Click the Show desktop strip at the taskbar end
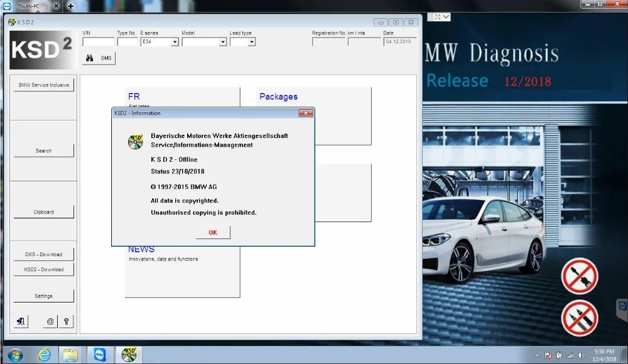Screen dimensions: 628x364 point(625,355)
